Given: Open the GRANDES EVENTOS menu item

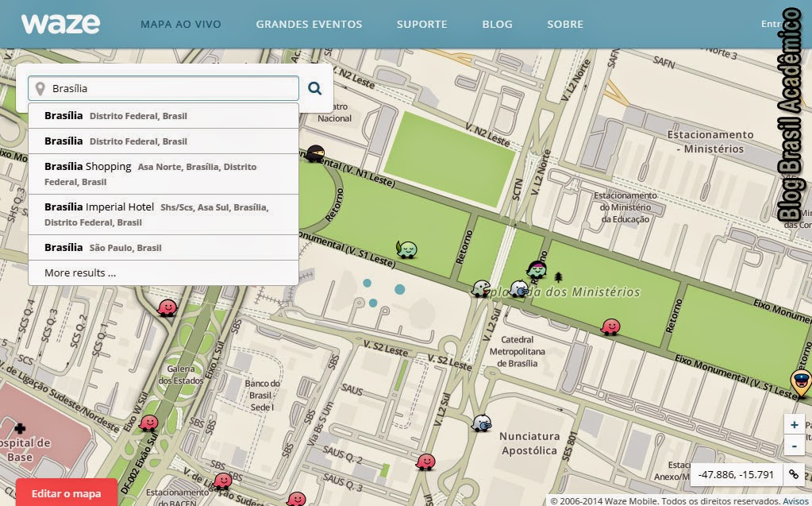Looking at the screenshot, I should click(x=308, y=24).
